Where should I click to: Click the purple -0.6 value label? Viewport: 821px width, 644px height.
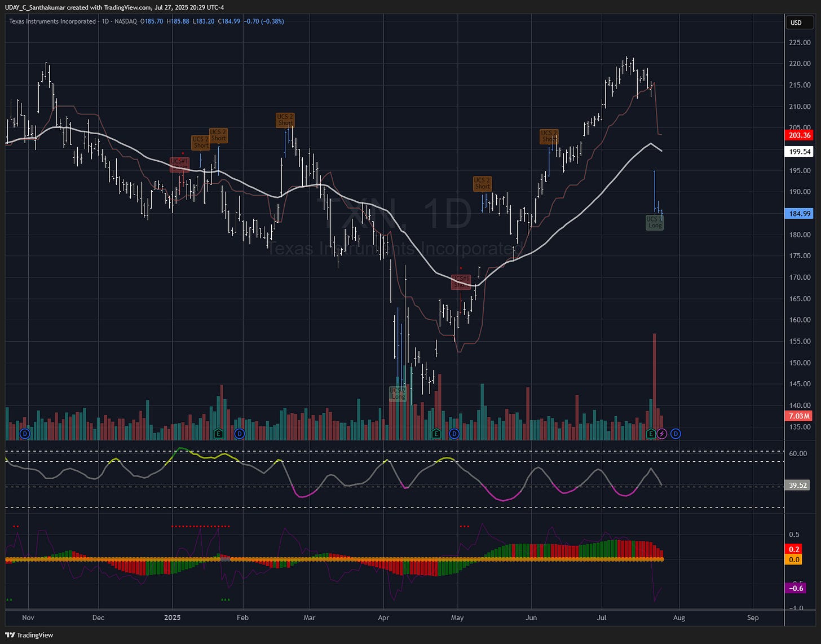click(x=796, y=588)
